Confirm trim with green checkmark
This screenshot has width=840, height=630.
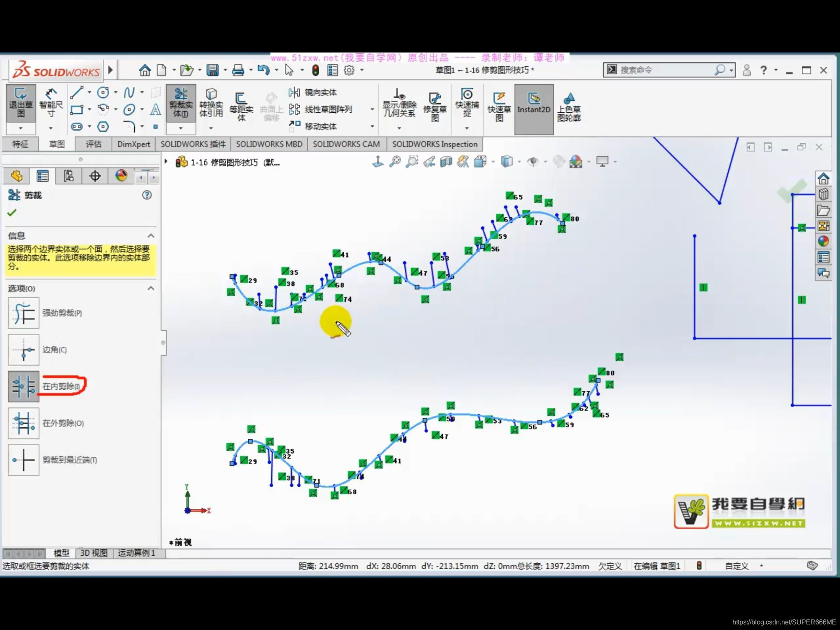tap(12, 212)
